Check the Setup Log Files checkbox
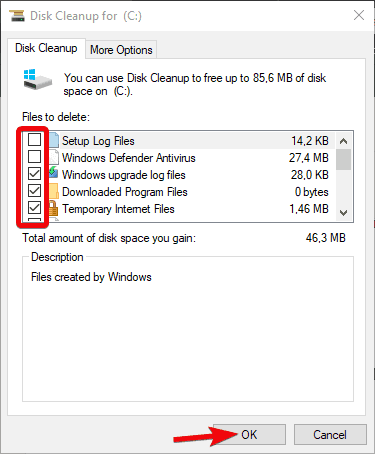Image resolution: width=375 pixels, height=454 pixels. [34, 139]
